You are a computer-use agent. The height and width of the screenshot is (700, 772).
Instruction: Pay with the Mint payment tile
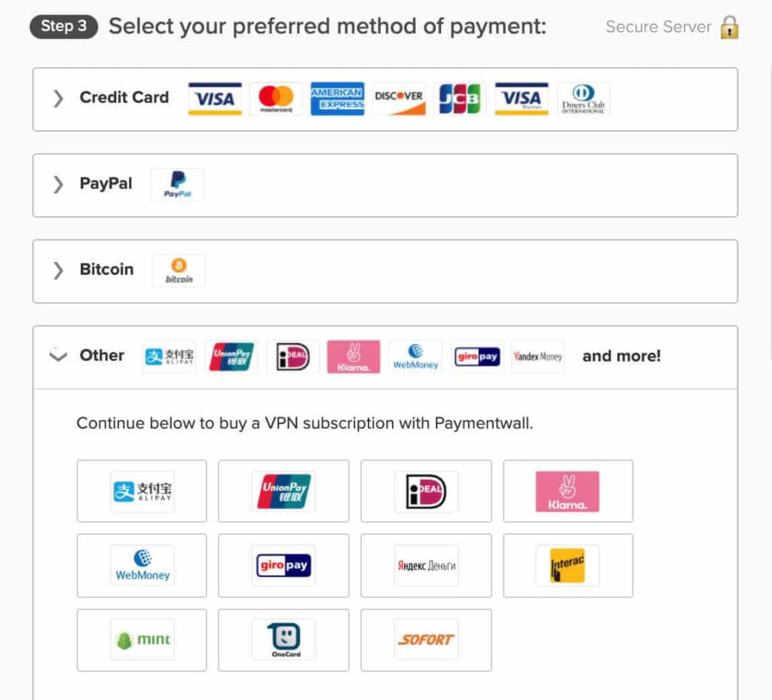(142, 640)
